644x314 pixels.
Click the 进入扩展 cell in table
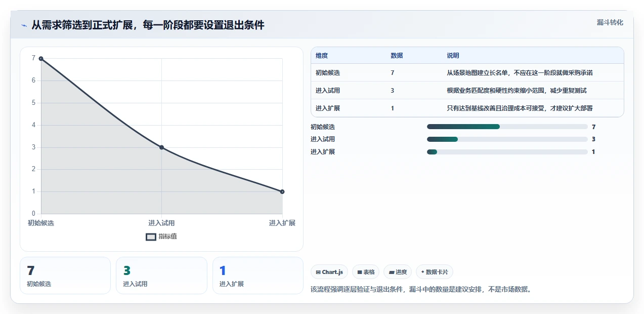[328, 108]
